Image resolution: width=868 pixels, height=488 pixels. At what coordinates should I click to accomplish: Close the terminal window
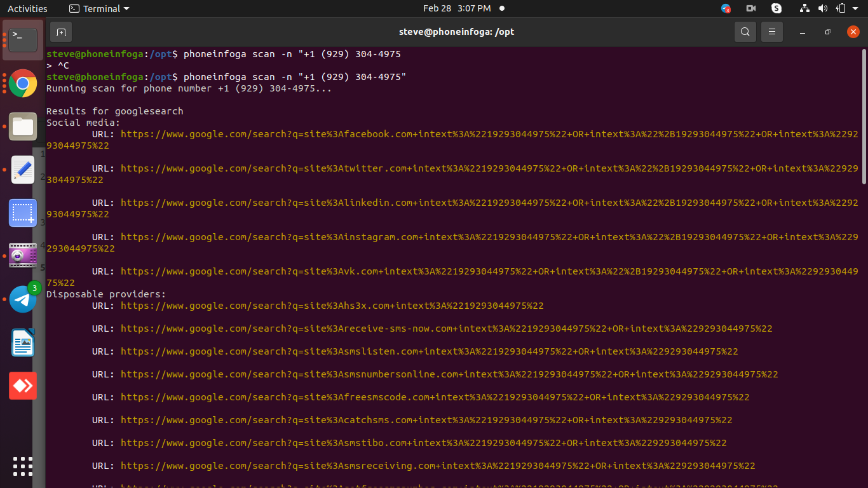click(853, 32)
